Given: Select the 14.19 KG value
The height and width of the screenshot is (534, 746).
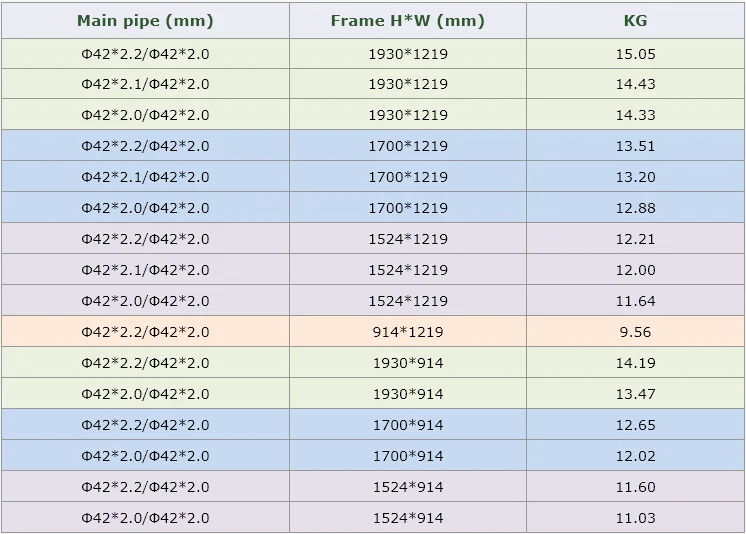Looking at the screenshot, I should 635,363.
